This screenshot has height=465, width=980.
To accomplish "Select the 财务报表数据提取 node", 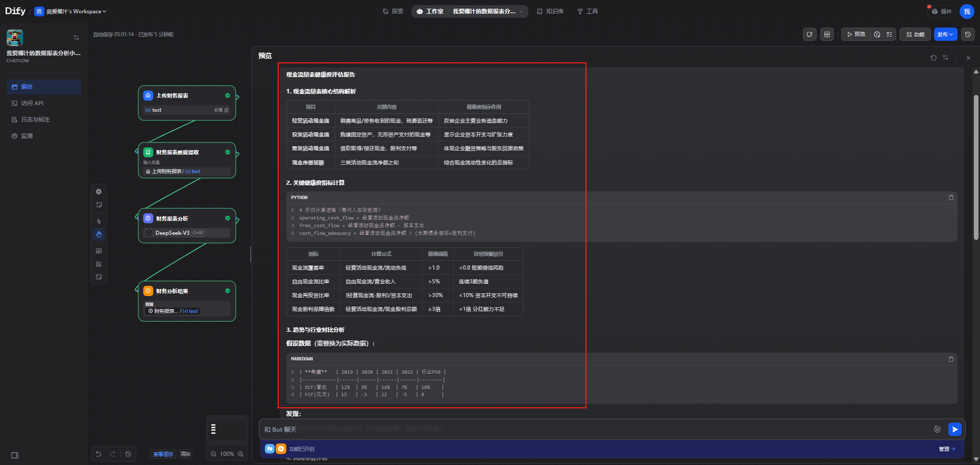I will pyautogui.click(x=187, y=160).
